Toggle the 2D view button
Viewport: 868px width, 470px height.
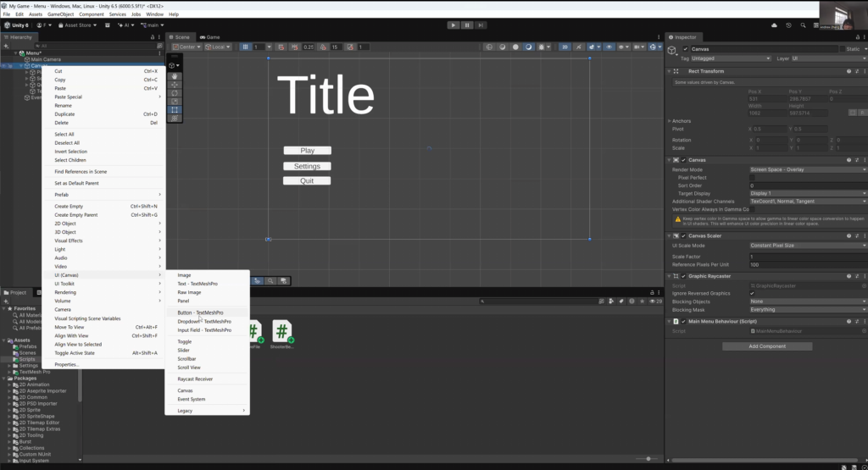[565, 47]
